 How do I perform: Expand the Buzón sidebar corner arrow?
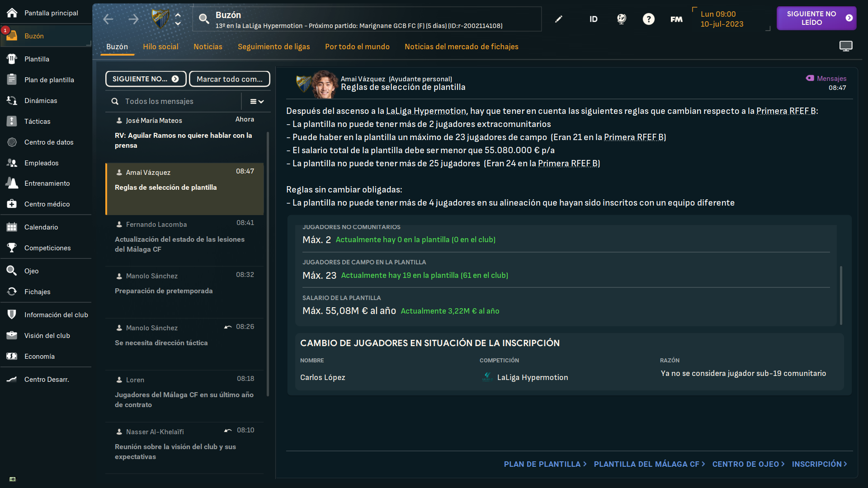tap(89, 43)
